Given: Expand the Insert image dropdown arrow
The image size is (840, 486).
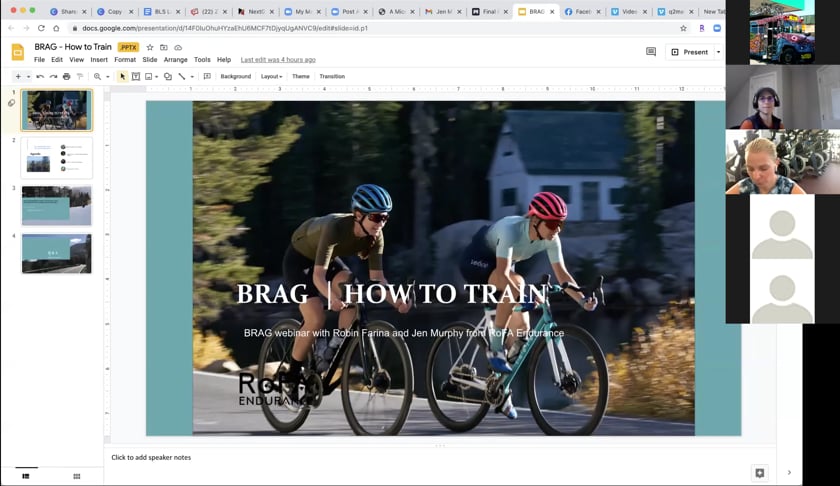Looking at the screenshot, I should coord(156,77).
